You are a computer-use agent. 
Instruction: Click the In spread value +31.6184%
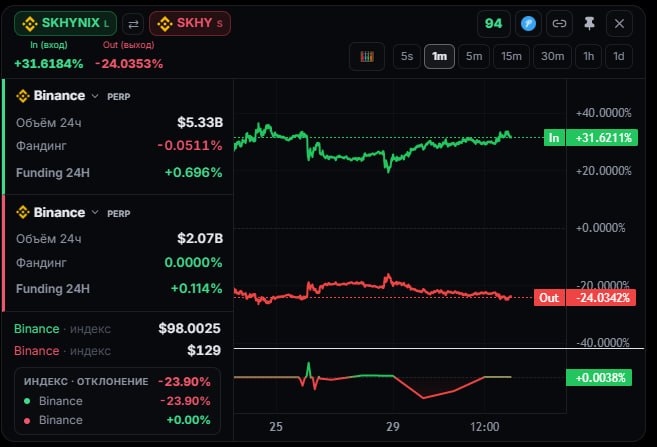(49, 64)
